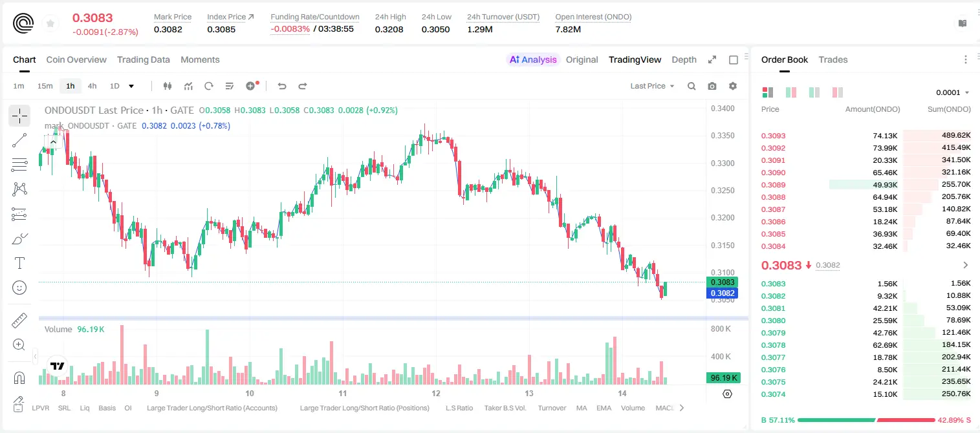Viewport: 980px width, 433px height.
Task: Expand the time interval dropdown arrow
Action: (131, 86)
